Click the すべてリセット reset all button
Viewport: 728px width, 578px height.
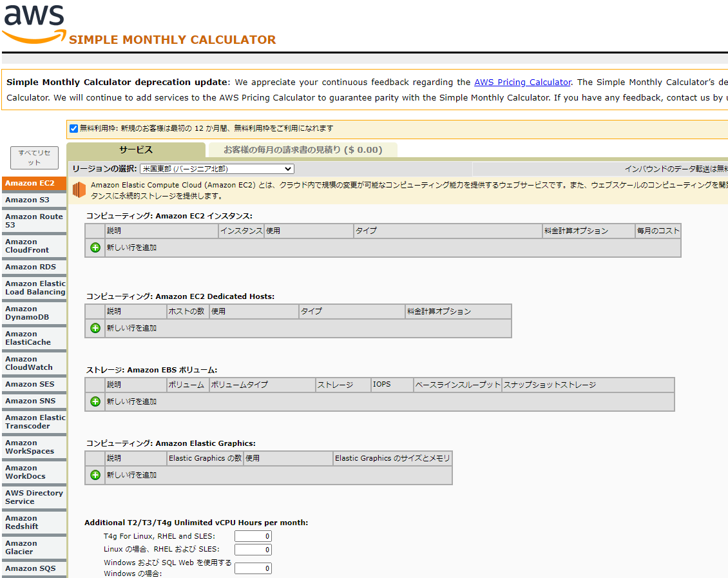click(34, 158)
